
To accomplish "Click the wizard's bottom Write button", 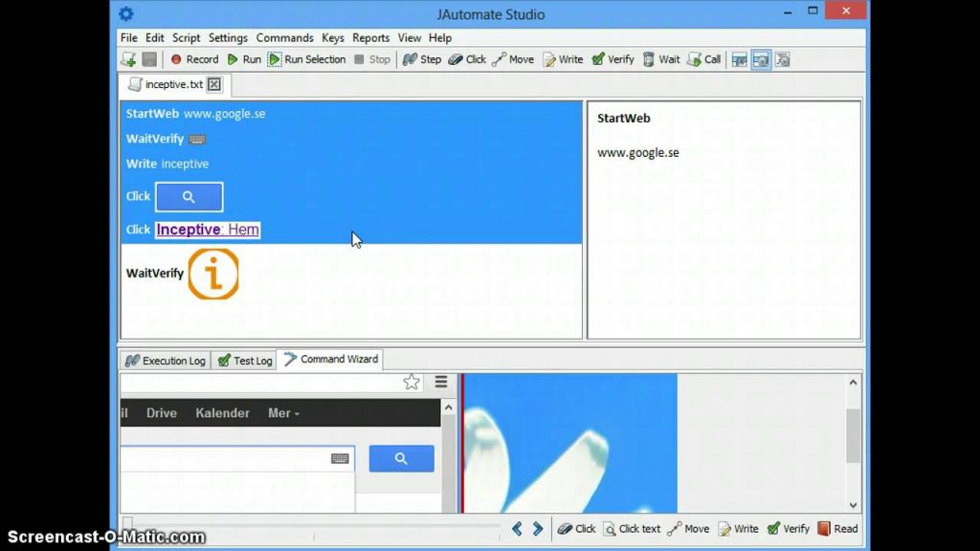I will 738,529.
